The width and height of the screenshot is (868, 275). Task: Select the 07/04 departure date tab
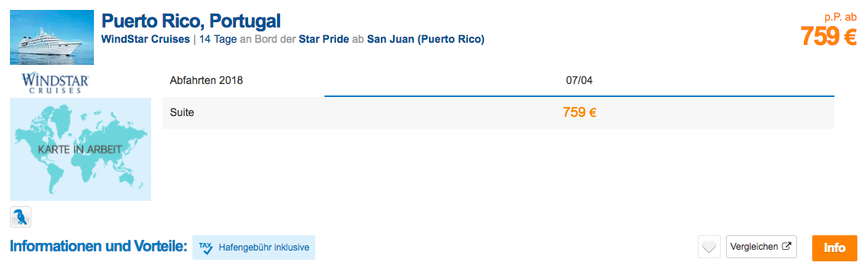tap(579, 81)
